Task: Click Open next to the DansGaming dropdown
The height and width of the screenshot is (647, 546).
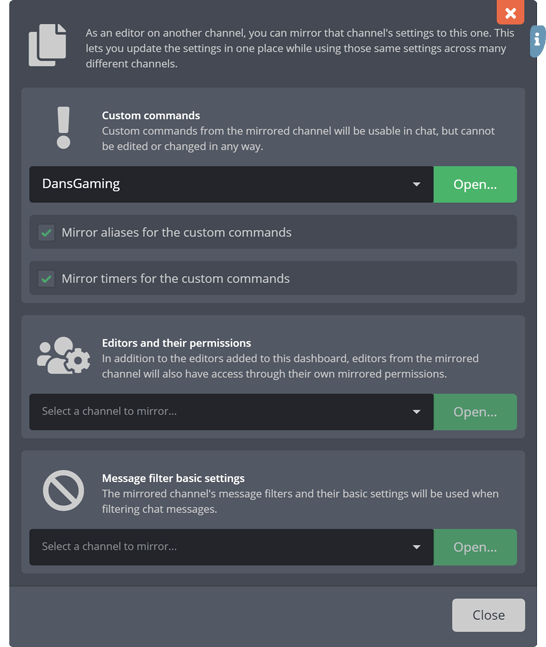Action: (475, 184)
